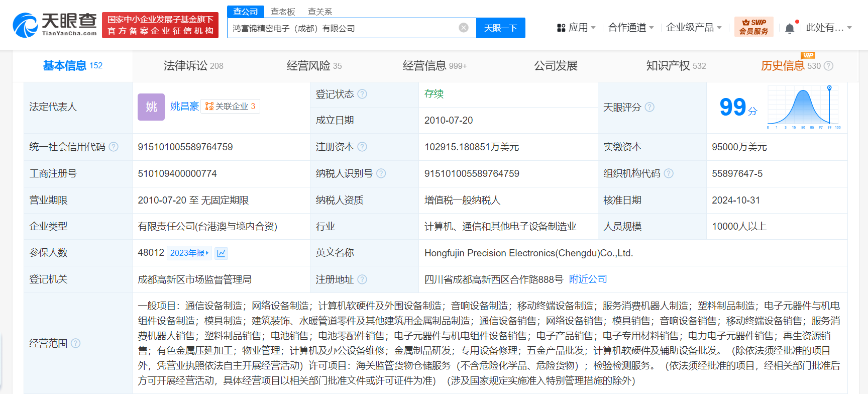Click the company name search input field
This screenshot has height=394, width=868.
(x=342, y=28)
